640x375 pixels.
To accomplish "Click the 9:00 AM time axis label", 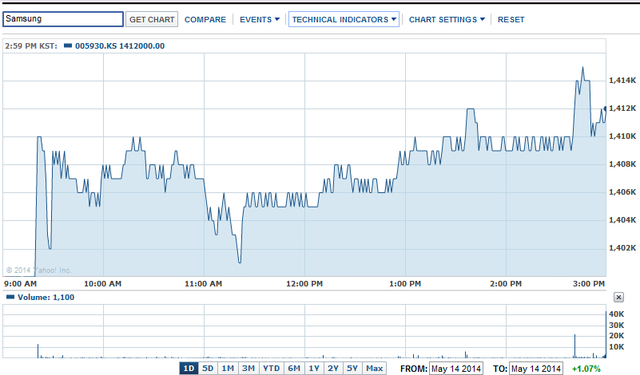I will coord(20,284).
